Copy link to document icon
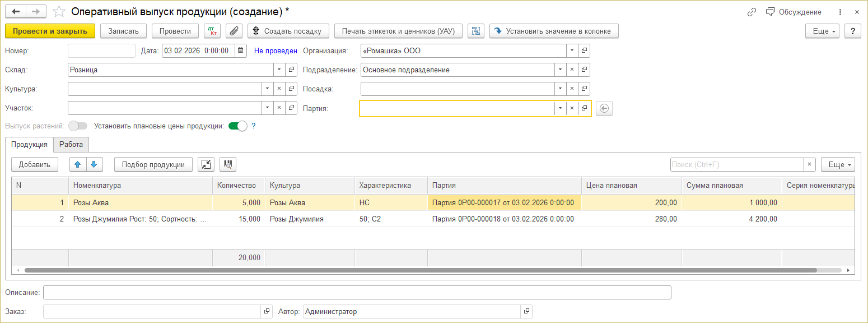Image resolution: width=868 pixels, height=323 pixels. click(x=752, y=12)
